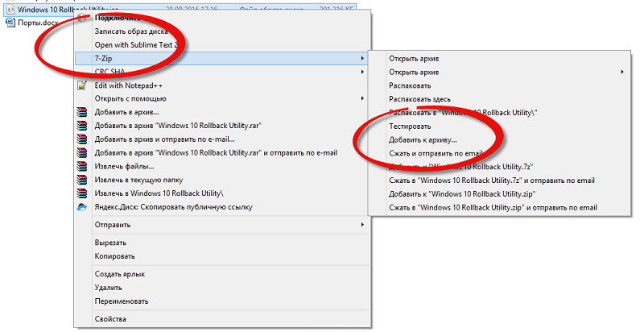The height and width of the screenshot is (332, 644).
Task: Choose 'Распаковать в "Windows 10 Rollback Utility\"'
Action: pos(464,113)
